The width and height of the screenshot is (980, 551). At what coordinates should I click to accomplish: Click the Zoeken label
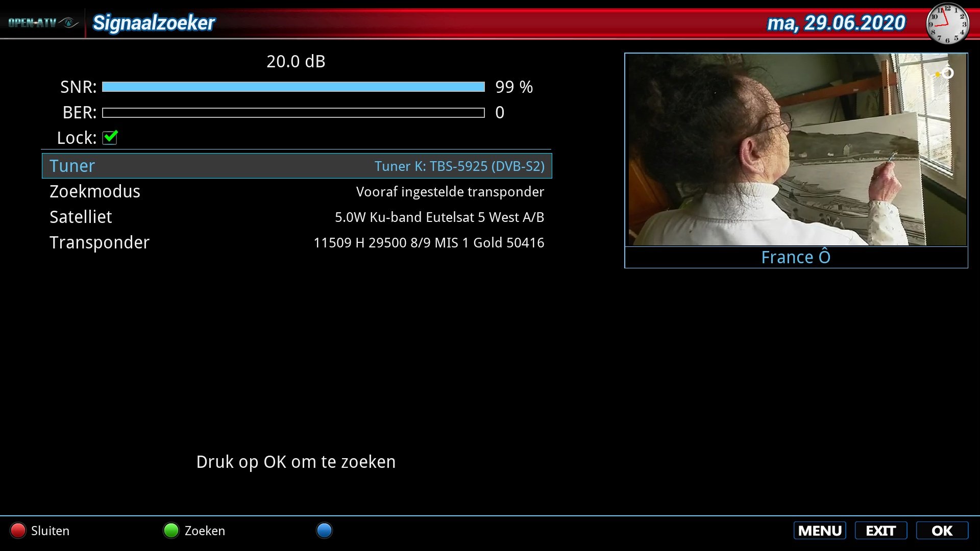point(205,531)
